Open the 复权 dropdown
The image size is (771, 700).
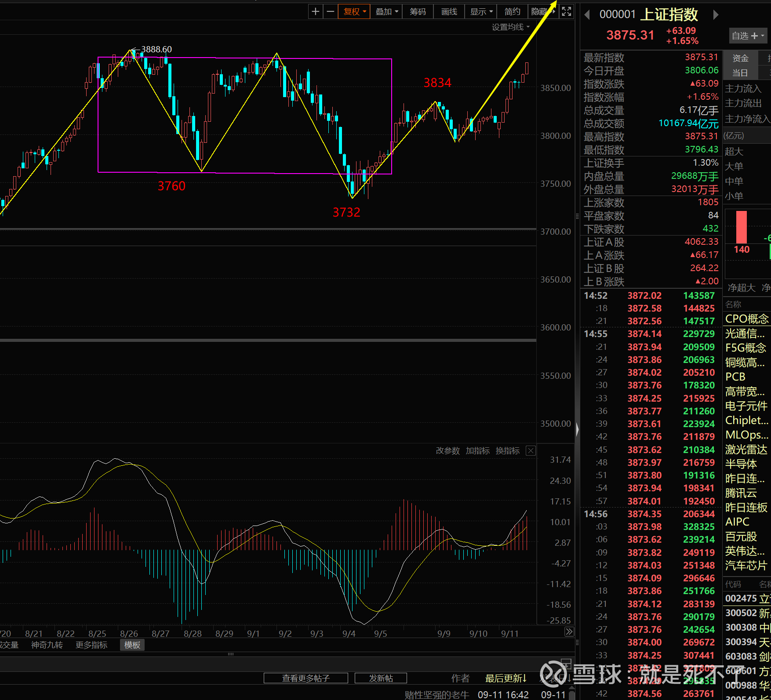click(x=354, y=11)
